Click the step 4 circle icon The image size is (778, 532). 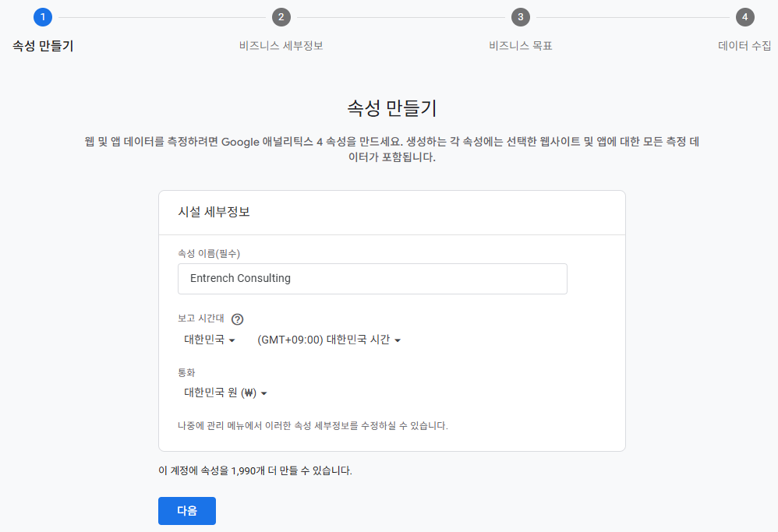[x=745, y=17]
